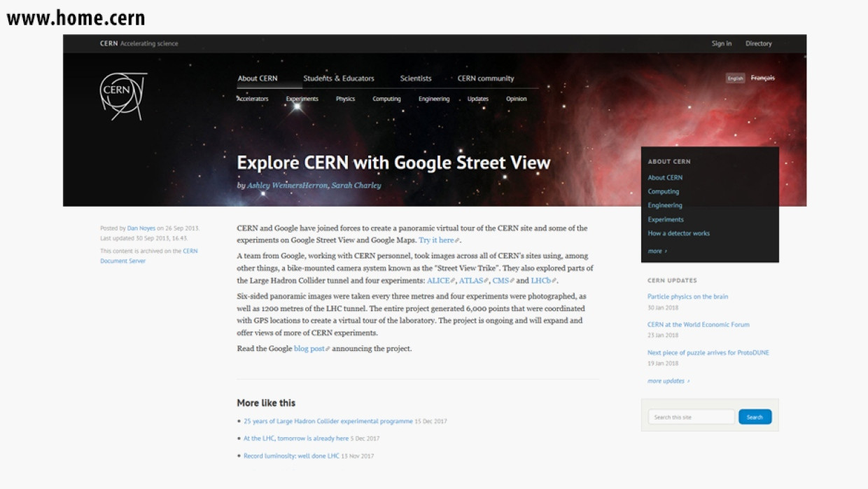Select English language option
This screenshot has height=489, width=868.
pos(735,78)
